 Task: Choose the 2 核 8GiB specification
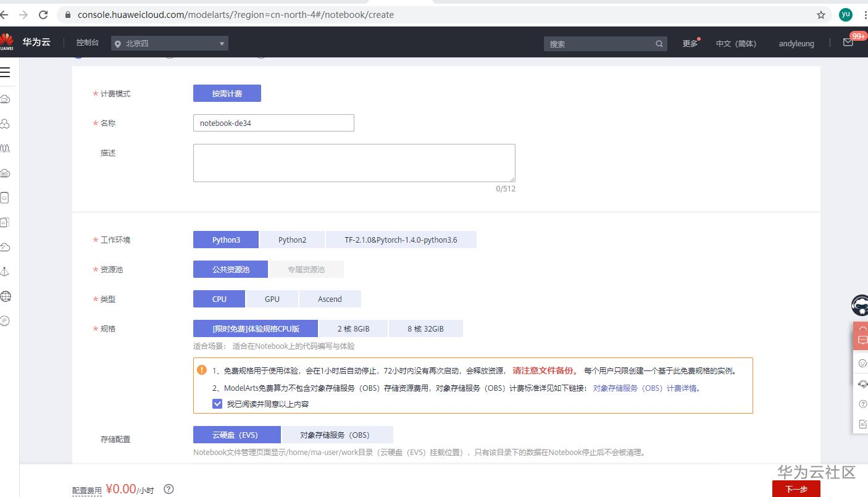[353, 328]
